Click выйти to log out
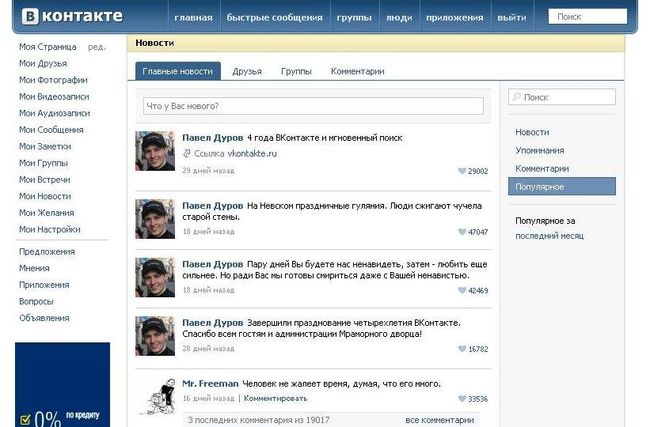The height and width of the screenshot is (427, 650). 512,17
